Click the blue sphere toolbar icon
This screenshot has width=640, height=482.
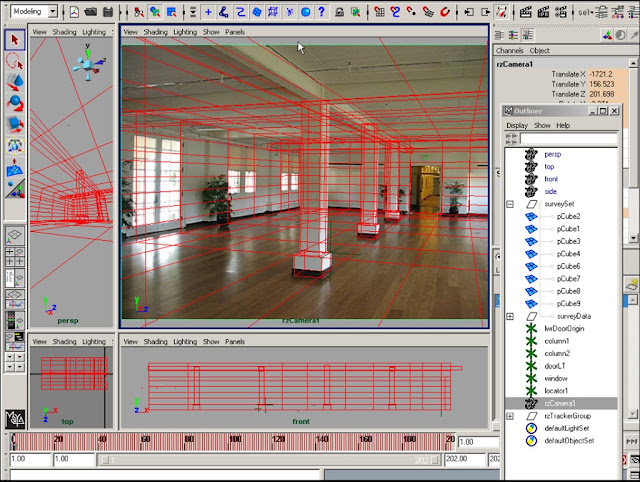pyautogui.click(x=305, y=12)
